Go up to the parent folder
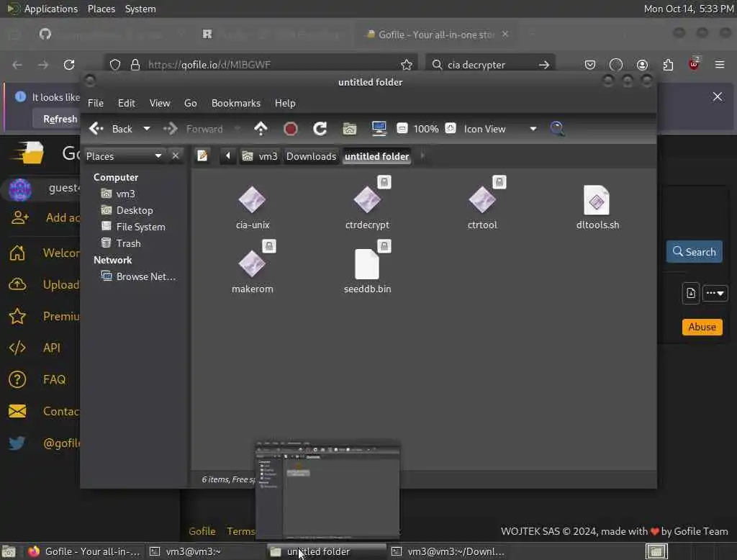The width and height of the screenshot is (737, 560). tap(261, 129)
